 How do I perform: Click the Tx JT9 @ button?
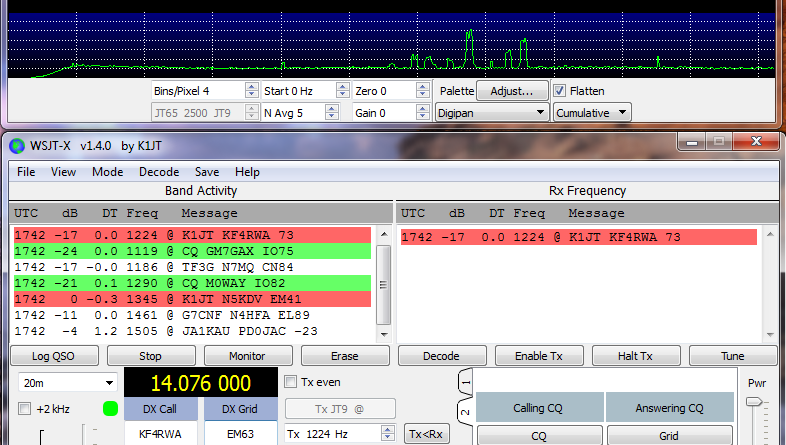click(340, 409)
